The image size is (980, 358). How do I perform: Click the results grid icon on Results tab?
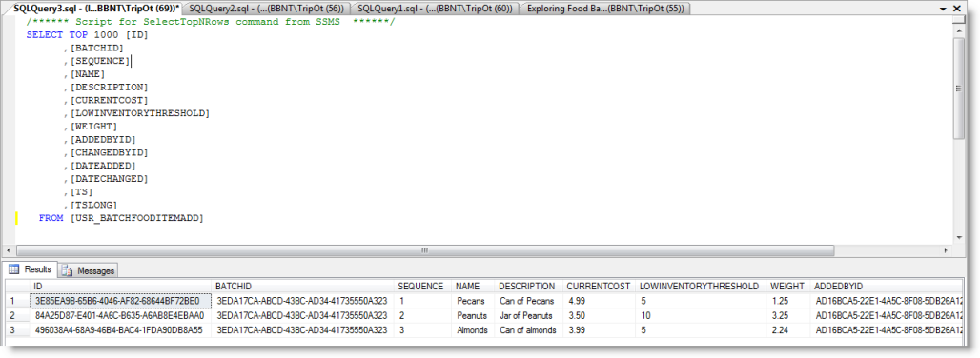coord(13,269)
